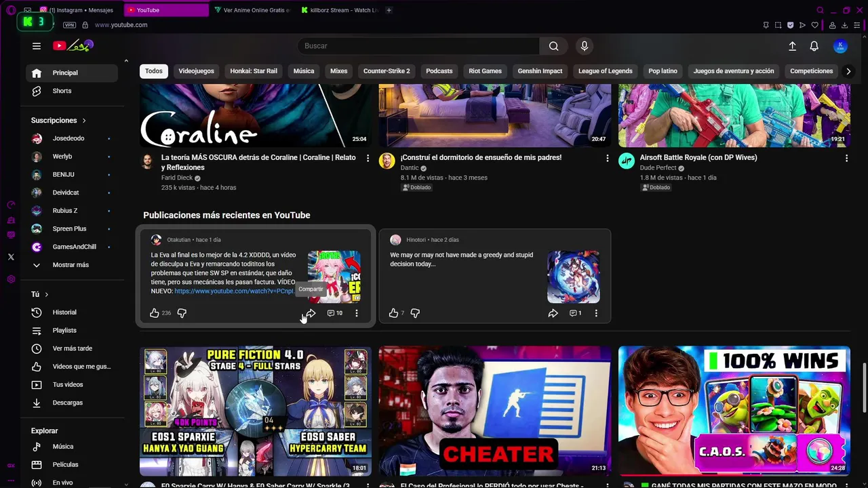Toggle the VPN badge in address bar
This screenshot has width=868, height=488.
69,25
